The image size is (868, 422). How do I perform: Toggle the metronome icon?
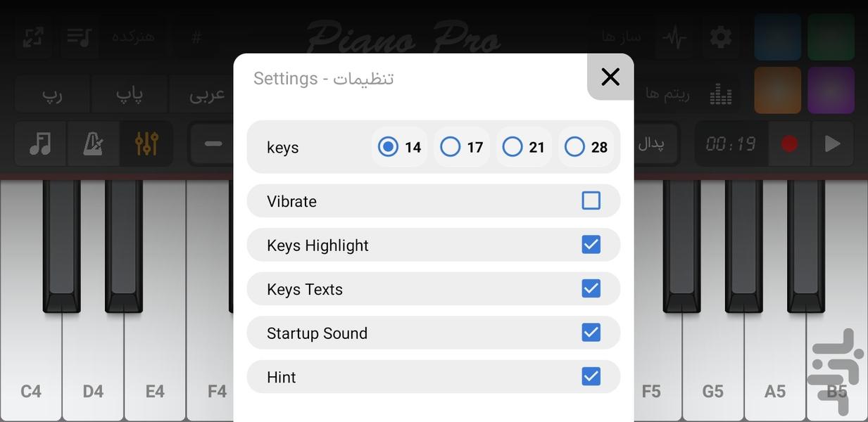coord(93,144)
